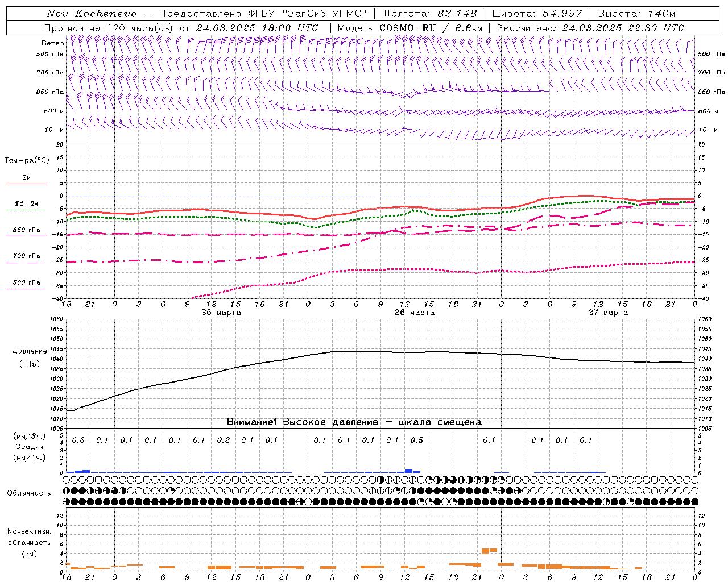Select the (мм/1ч.) units label
728x582 pixels.
click(30, 458)
